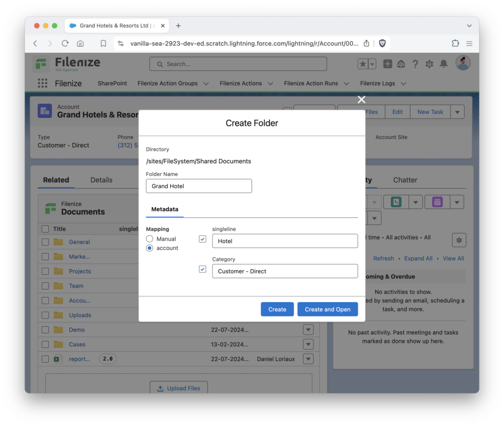504x426 pixels.
Task: Click the Category input field
Action: click(285, 271)
